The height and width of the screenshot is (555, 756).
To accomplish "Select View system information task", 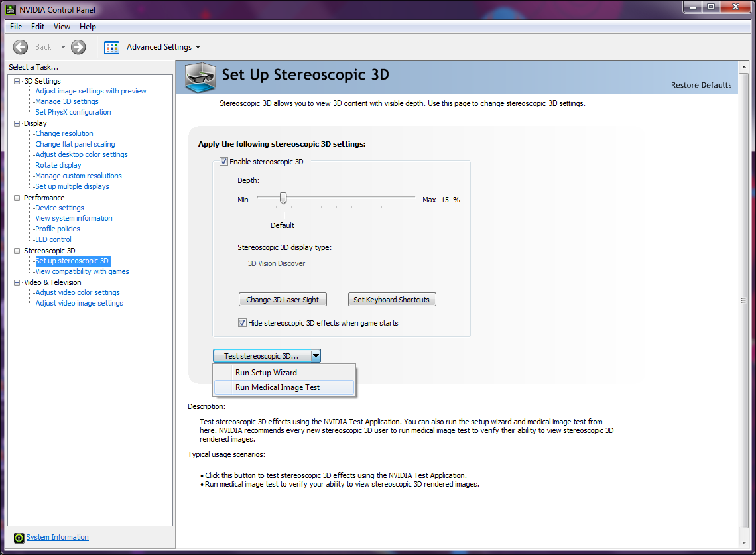I will (x=74, y=218).
